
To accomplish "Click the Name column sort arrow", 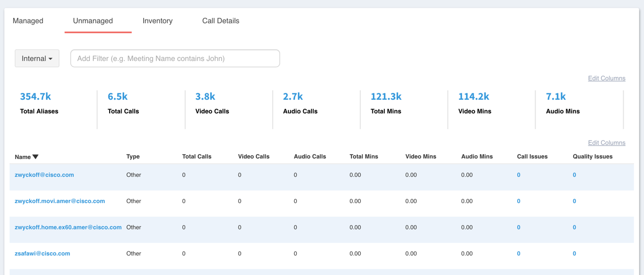I will (36, 157).
